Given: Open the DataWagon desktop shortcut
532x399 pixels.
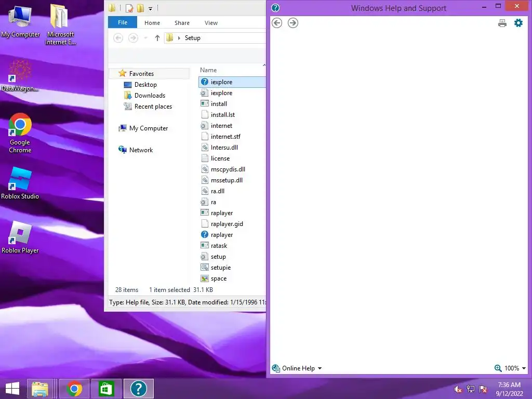Looking at the screenshot, I should tap(20, 76).
